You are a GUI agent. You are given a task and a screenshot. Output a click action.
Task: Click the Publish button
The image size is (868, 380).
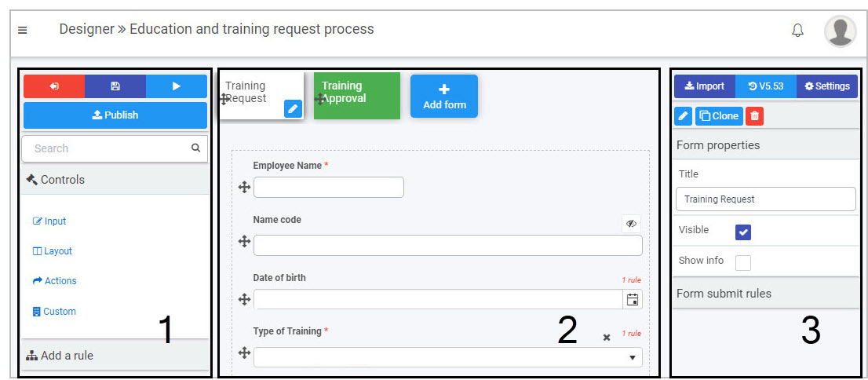click(x=115, y=115)
